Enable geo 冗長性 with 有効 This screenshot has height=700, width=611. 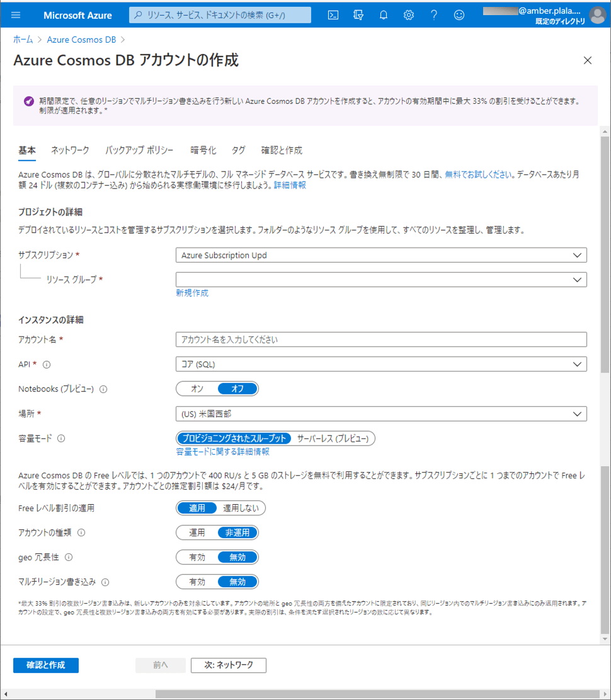197,557
